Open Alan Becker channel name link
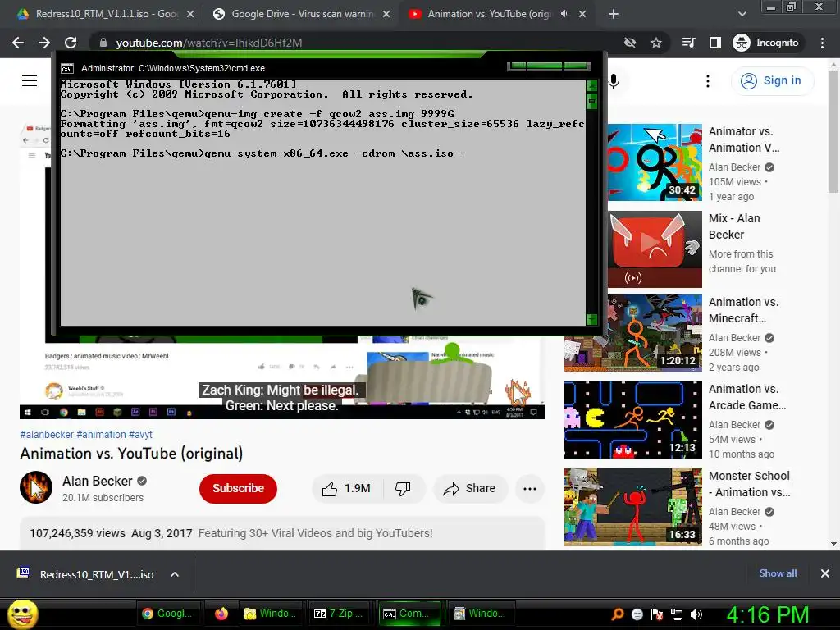Screen dimensions: 840x630 [97, 481]
